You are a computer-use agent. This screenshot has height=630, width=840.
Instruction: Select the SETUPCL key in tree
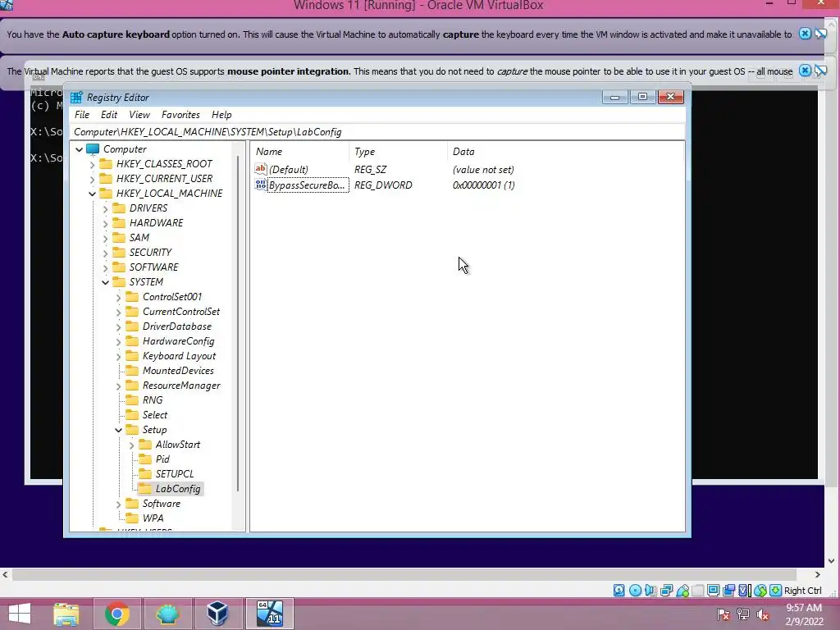(x=175, y=474)
